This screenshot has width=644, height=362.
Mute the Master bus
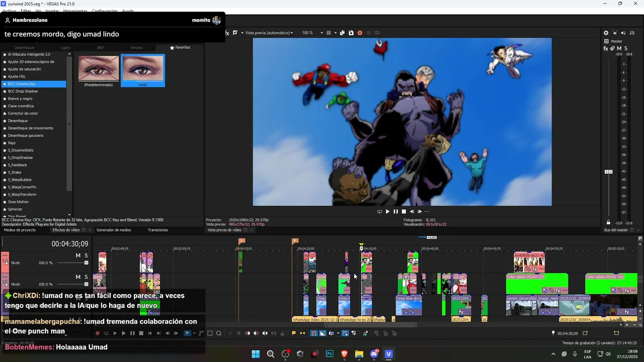click(619, 48)
